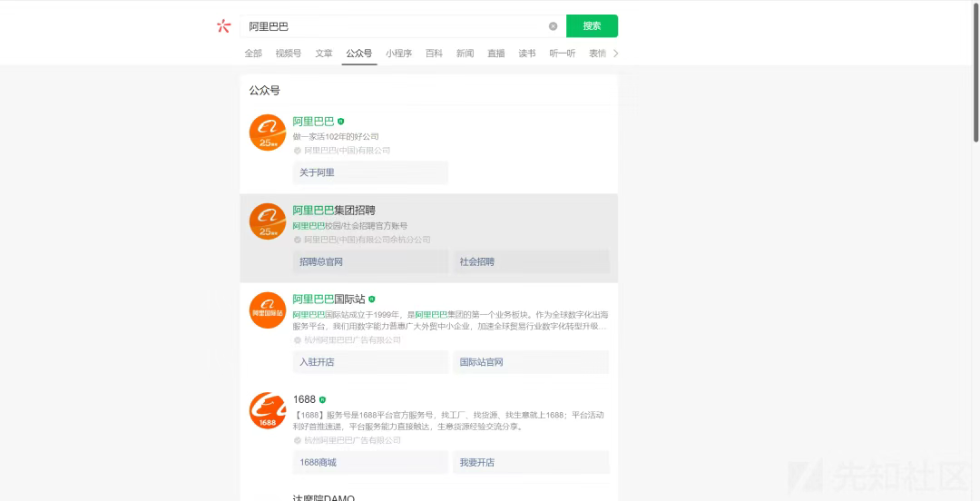
Task: Select the 公众号 tab
Action: 358,54
